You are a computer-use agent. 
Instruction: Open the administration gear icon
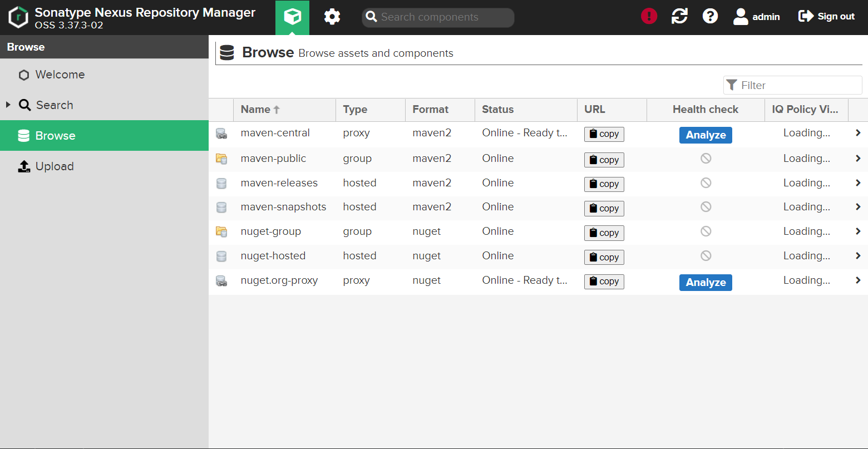tap(332, 17)
